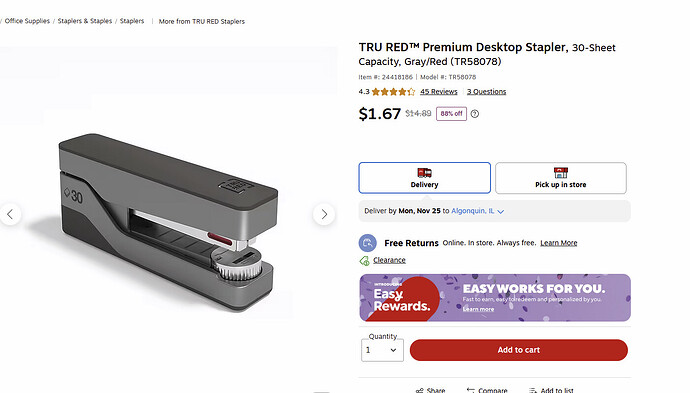Click the Easy Rewards promotional banner

495,298
